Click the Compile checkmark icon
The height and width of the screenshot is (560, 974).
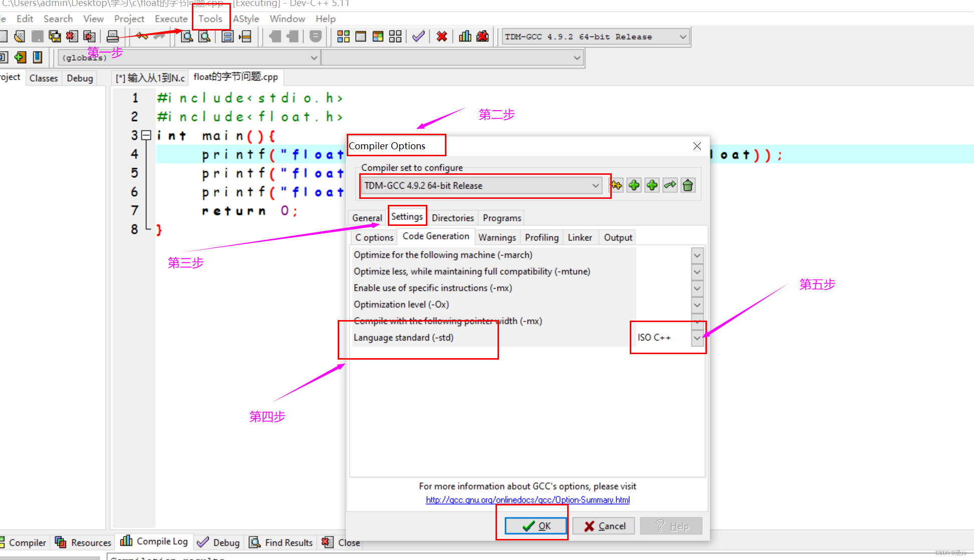tap(418, 36)
